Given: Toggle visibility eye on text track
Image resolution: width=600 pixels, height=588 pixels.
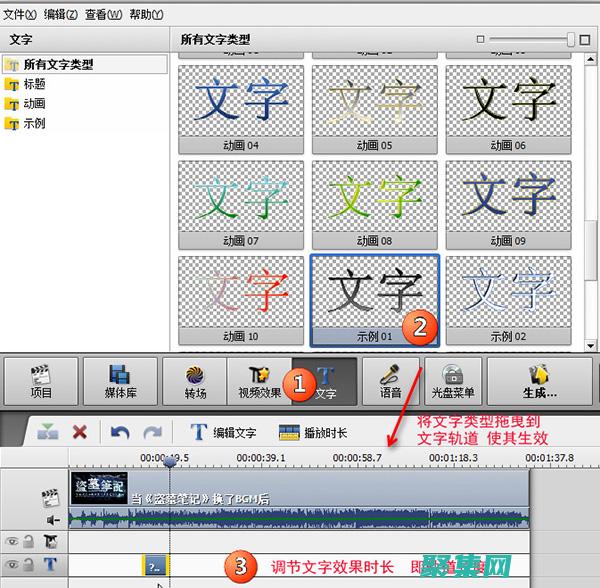Looking at the screenshot, I should [x=12, y=565].
